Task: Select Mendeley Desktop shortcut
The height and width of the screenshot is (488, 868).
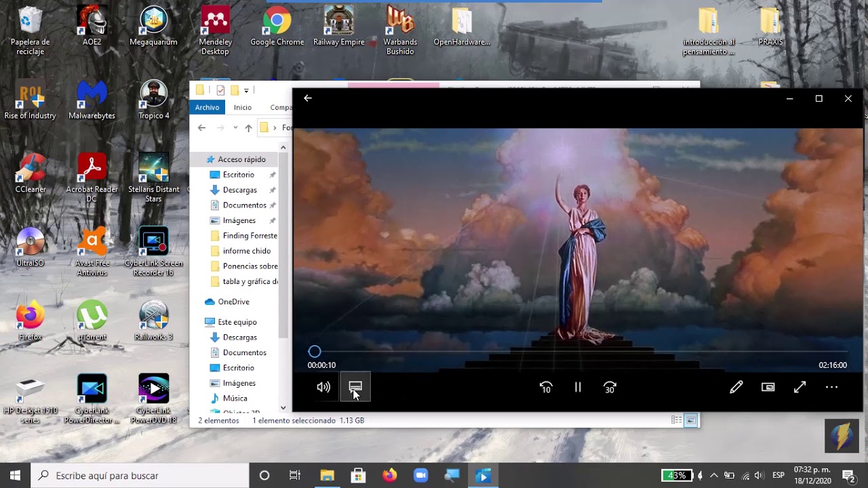Action: [x=215, y=31]
